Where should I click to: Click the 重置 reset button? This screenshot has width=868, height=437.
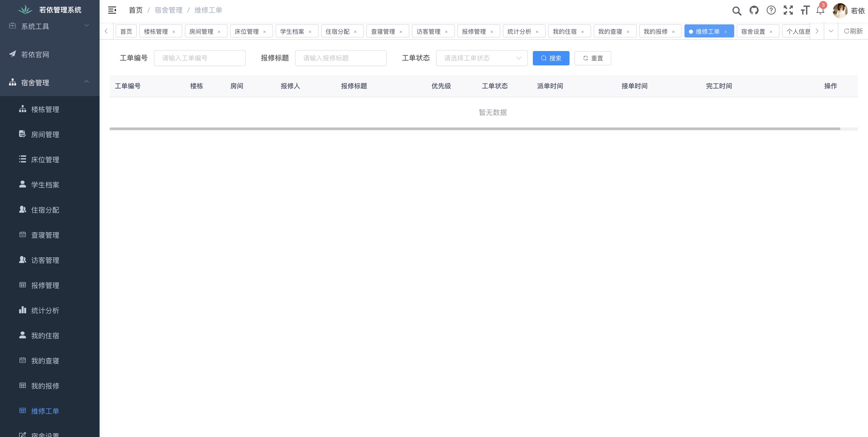(593, 58)
